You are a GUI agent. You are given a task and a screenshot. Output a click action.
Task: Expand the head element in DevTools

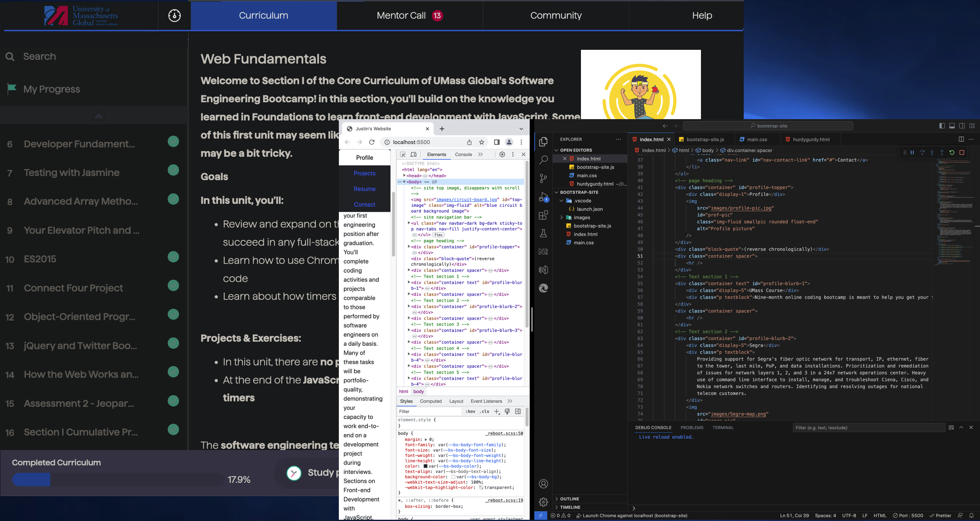[404, 176]
